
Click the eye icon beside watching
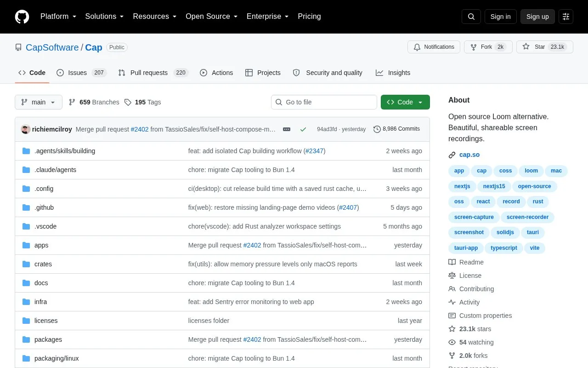coord(452,342)
